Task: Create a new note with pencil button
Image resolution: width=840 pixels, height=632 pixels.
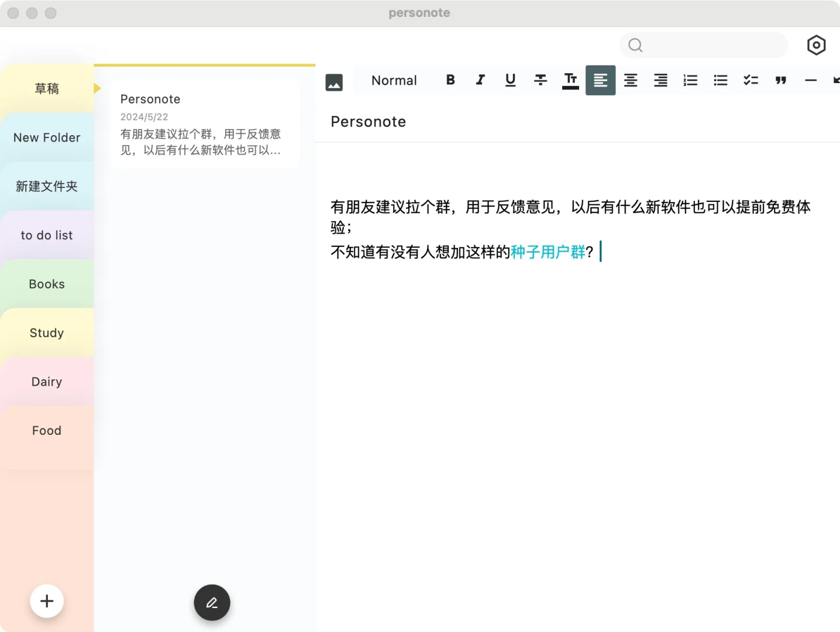Action: tap(212, 602)
